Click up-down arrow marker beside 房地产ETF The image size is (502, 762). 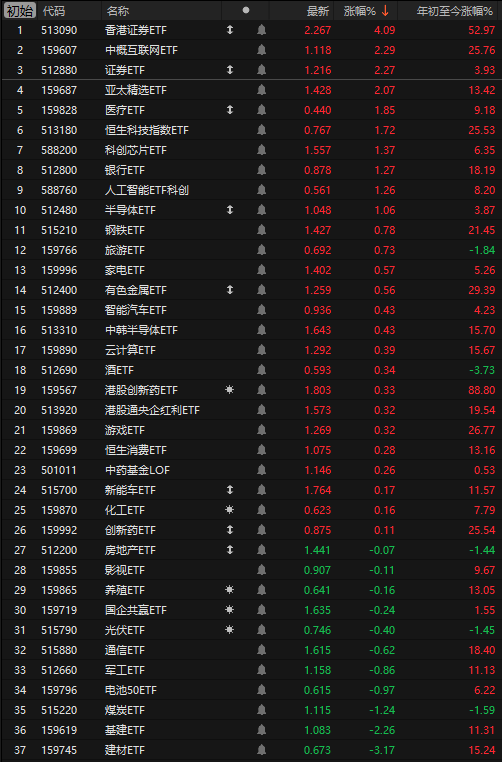click(230, 550)
